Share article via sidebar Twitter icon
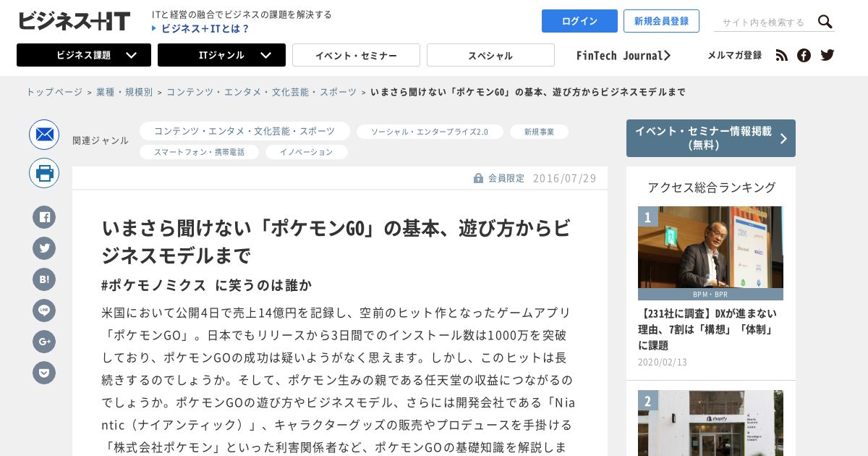This screenshot has width=868, height=456. tap(44, 248)
